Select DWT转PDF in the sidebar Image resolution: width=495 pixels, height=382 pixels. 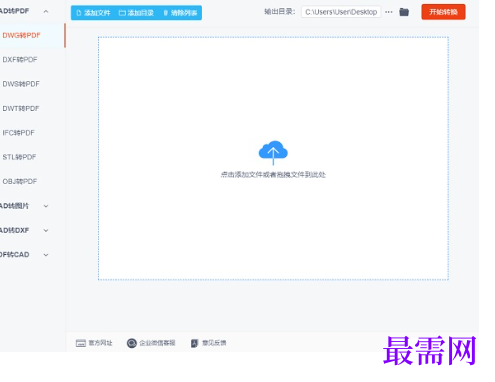pyautogui.click(x=21, y=108)
